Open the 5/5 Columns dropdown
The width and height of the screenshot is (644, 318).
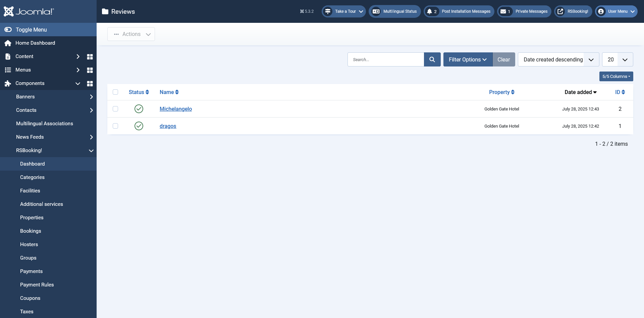[616, 76]
